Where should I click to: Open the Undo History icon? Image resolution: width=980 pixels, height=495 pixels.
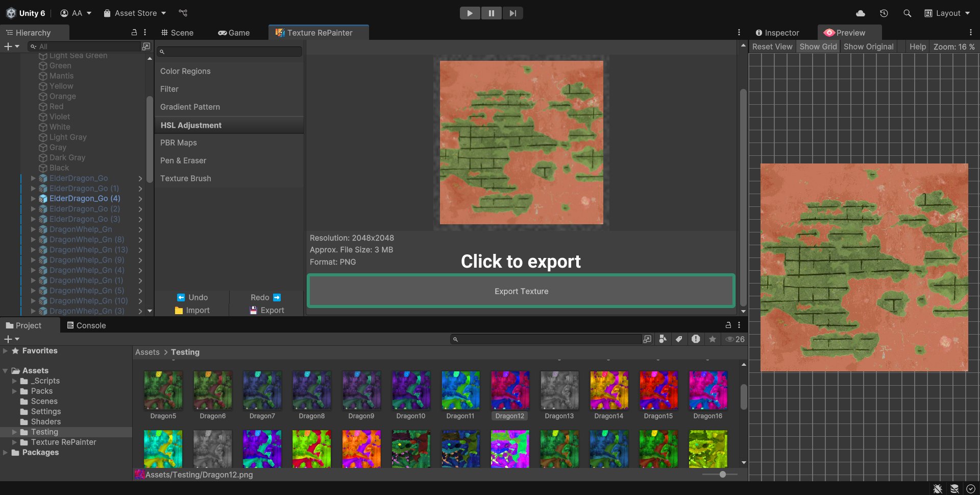[x=884, y=13]
